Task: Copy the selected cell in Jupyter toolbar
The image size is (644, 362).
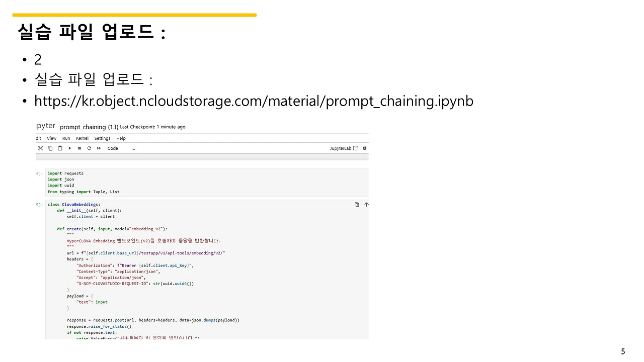Action: (50, 148)
